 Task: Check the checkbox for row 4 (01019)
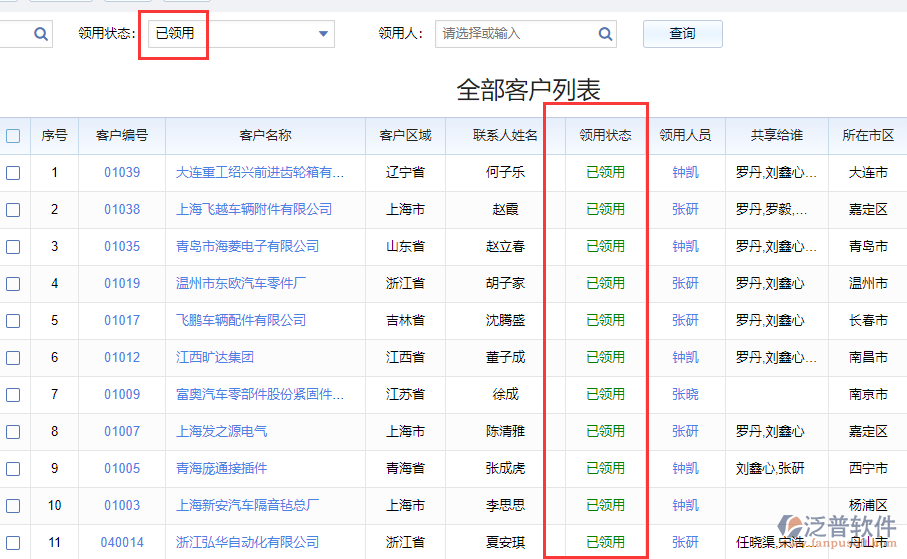[13, 284]
